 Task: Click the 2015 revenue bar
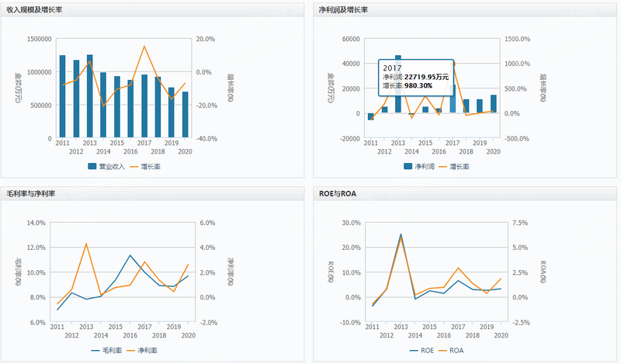117,106
